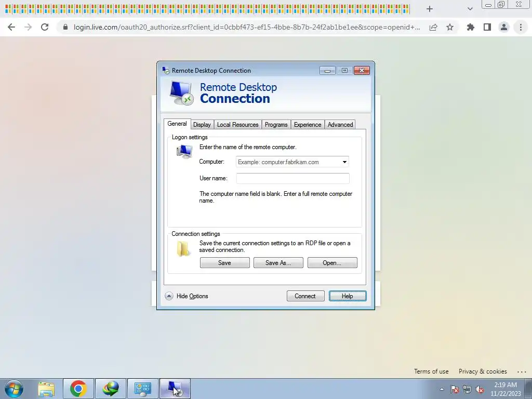This screenshot has height=399, width=532.
Task: Click the Connect button
Action: point(305,296)
